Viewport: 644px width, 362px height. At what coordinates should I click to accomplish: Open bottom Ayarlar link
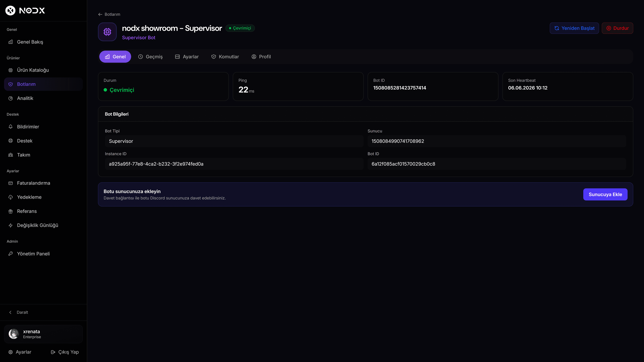[20, 352]
